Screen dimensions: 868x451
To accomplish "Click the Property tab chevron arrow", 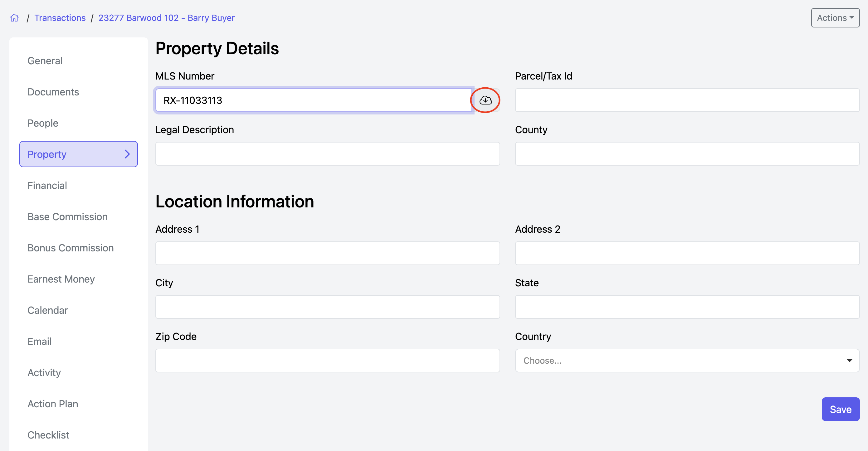I will pyautogui.click(x=127, y=154).
